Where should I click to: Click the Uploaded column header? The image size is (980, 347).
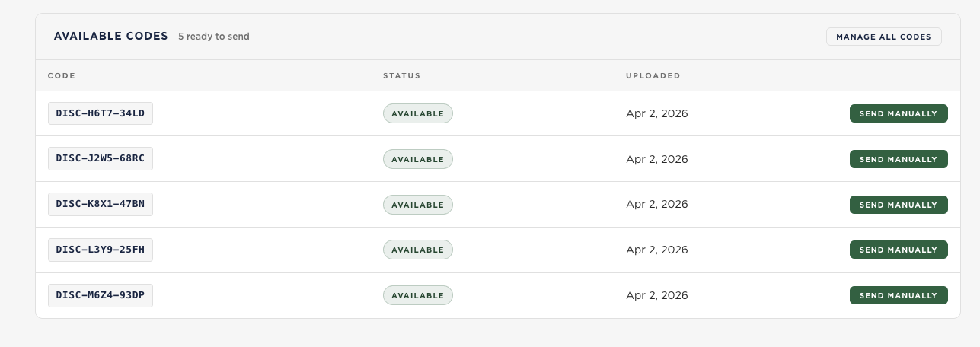tap(653, 75)
